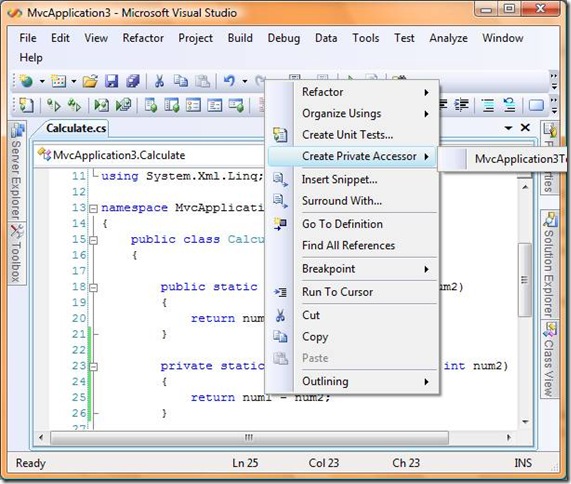
Task: Click the Cut scissors icon in toolbar
Action: click(x=159, y=81)
